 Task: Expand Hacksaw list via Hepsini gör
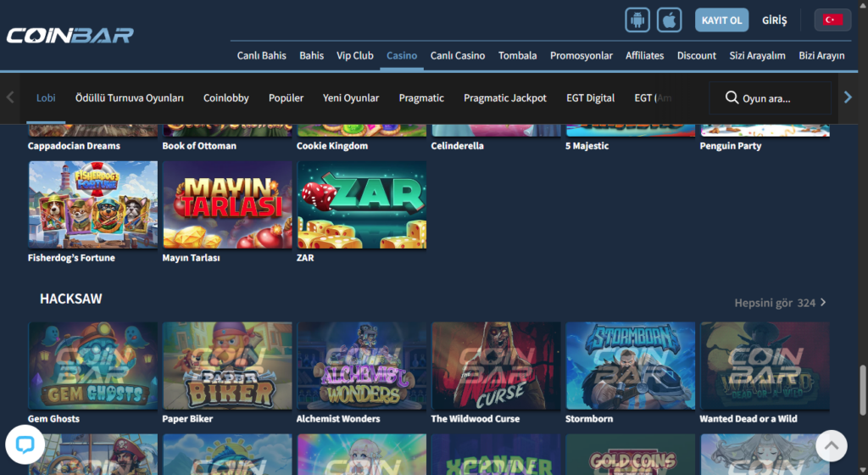click(x=779, y=303)
